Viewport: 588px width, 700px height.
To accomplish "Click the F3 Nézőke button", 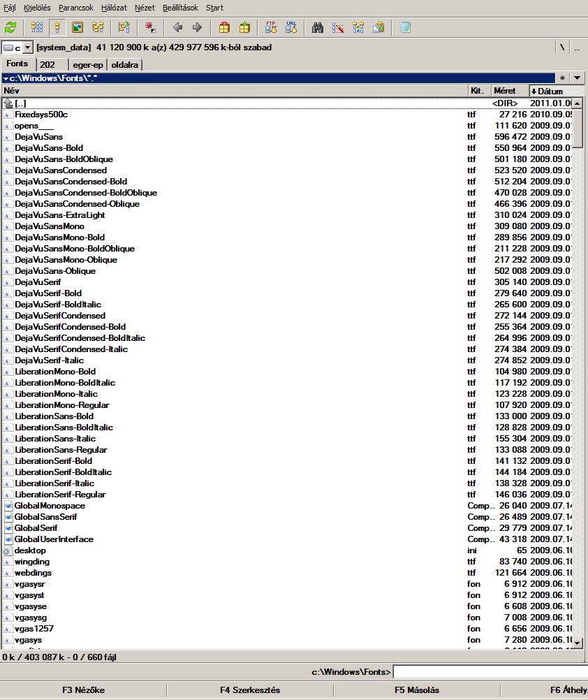I will pos(83,690).
